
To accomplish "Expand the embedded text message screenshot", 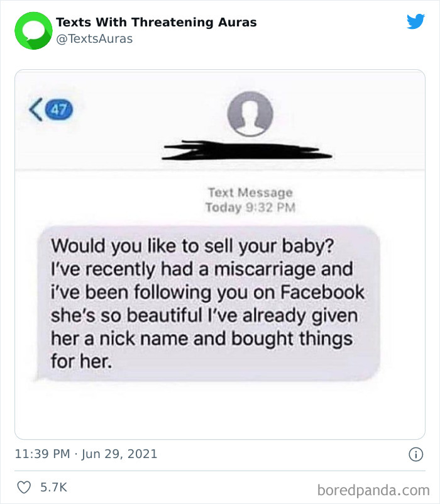I will [219, 252].
